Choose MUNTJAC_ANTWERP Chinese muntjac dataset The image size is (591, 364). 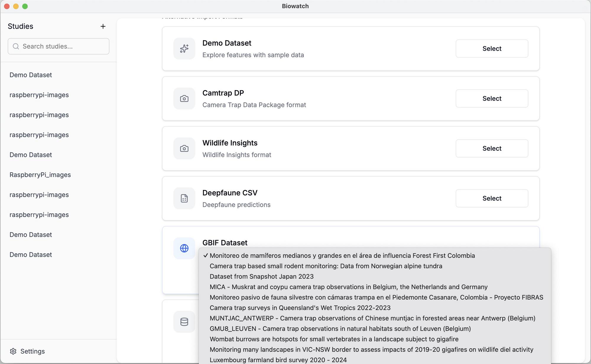point(375,318)
